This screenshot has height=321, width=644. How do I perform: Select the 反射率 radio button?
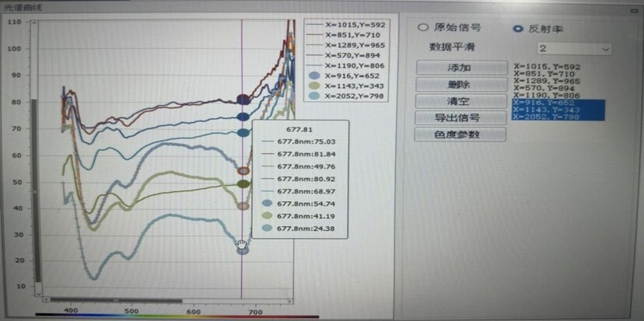pos(518,28)
